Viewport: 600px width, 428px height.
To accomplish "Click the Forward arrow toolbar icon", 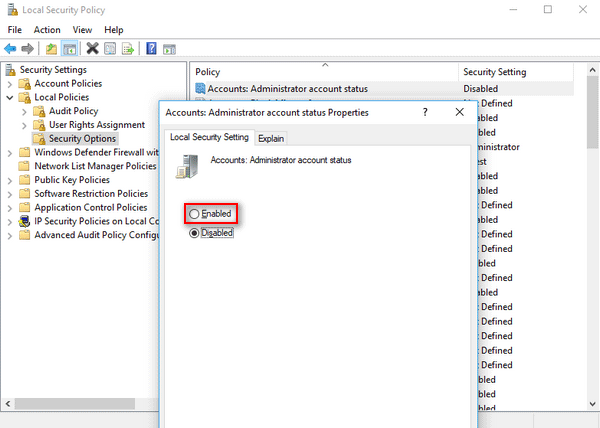I will pyautogui.click(x=28, y=49).
